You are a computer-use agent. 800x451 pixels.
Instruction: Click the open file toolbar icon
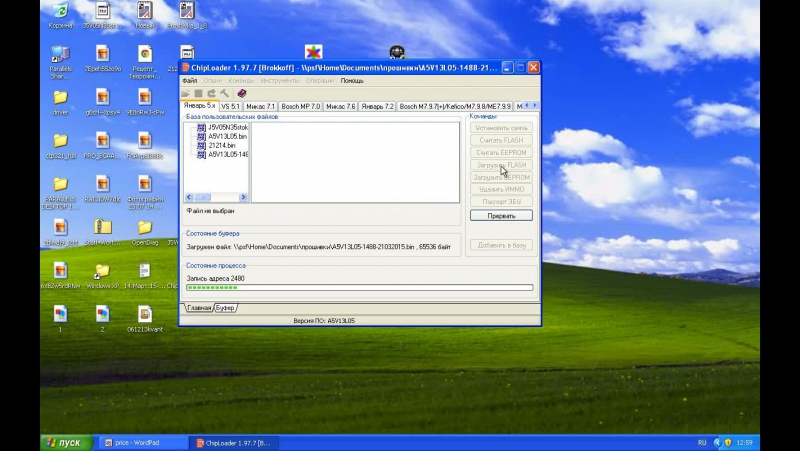[x=185, y=93]
